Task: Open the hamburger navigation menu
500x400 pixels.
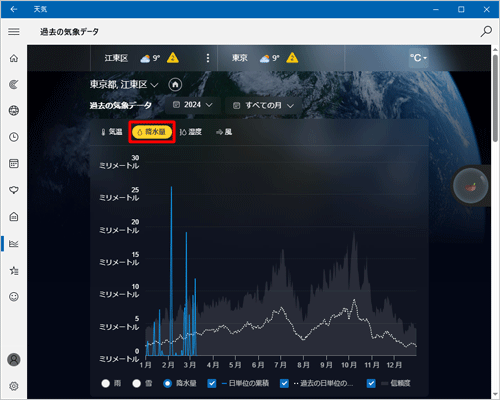Action: (x=14, y=32)
